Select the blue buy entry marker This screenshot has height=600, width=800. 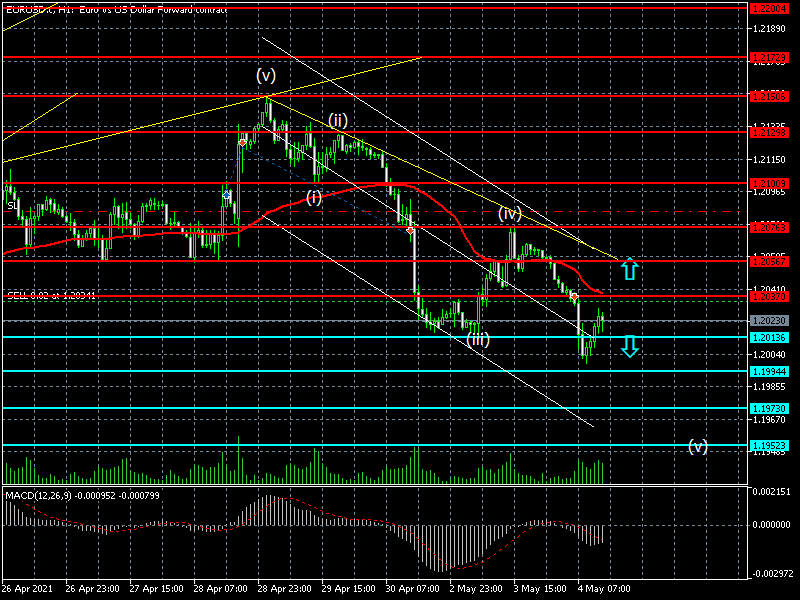point(227,195)
